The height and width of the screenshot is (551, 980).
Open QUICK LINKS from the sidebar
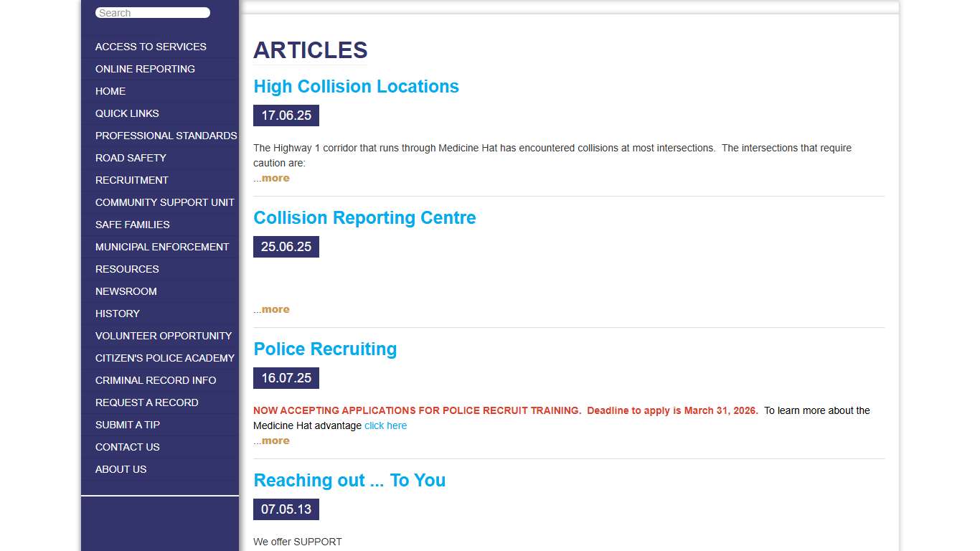pyautogui.click(x=127, y=113)
